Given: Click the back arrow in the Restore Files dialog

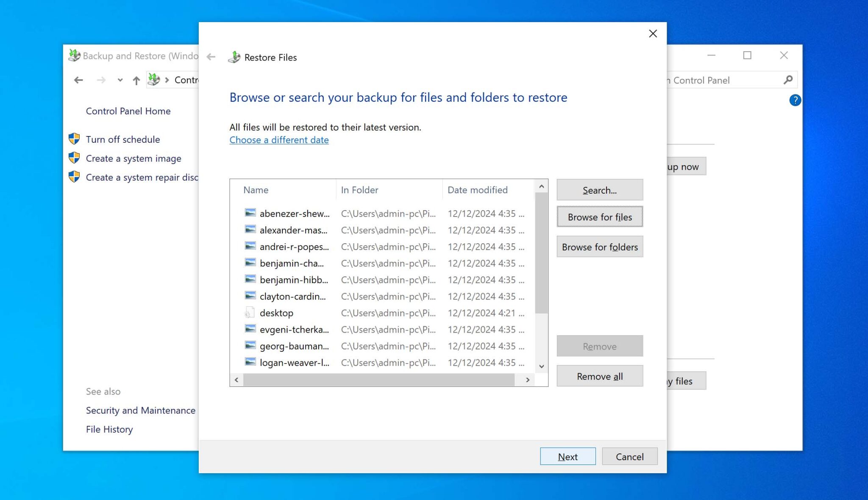Looking at the screenshot, I should click(211, 57).
